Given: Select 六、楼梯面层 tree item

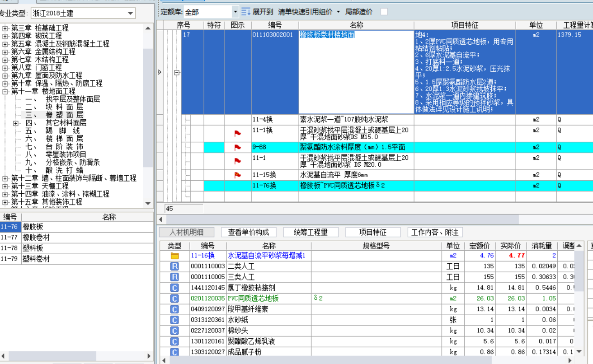Looking at the screenshot, I should (x=54, y=139).
